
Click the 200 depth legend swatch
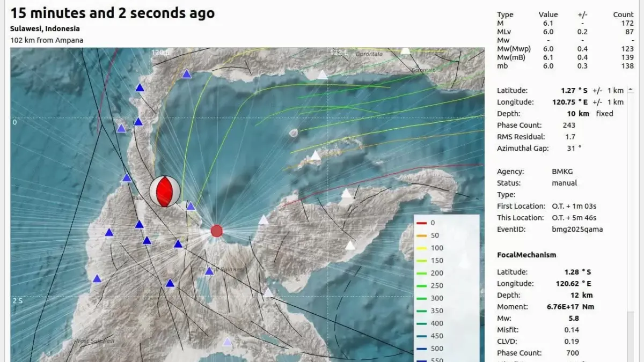pyautogui.click(x=421, y=273)
